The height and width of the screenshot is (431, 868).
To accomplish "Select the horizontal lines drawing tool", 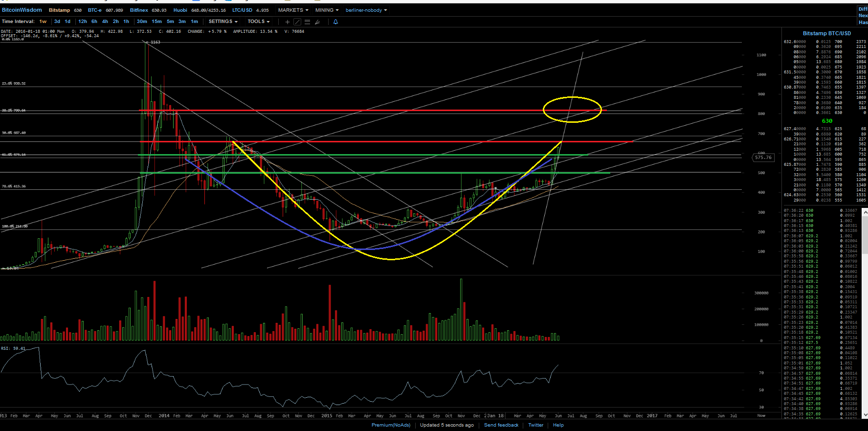I will pos(307,22).
